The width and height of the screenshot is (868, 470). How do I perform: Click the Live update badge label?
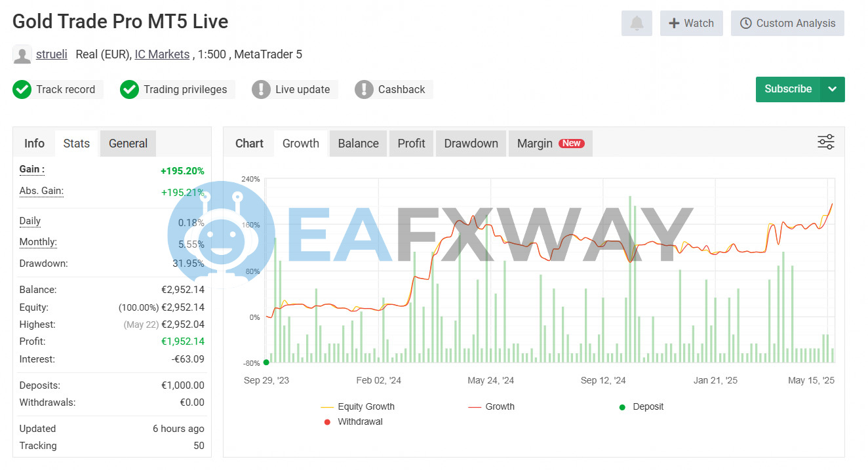coord(303,90)
